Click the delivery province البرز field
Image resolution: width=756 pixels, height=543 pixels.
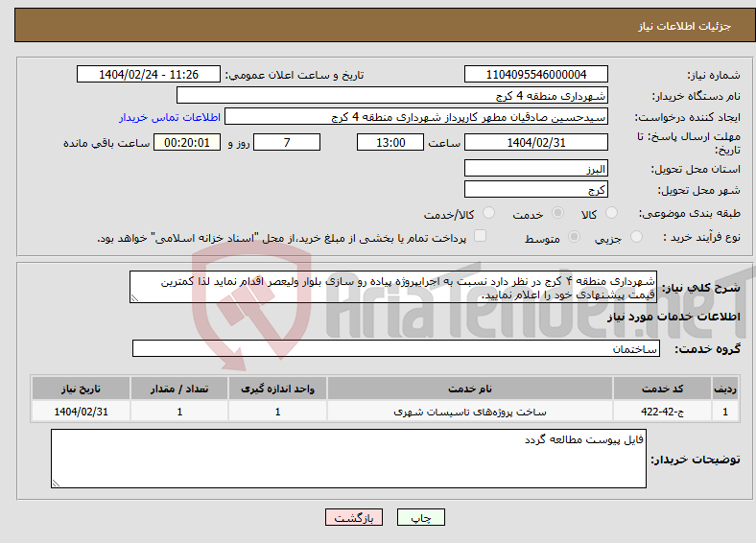536,168
